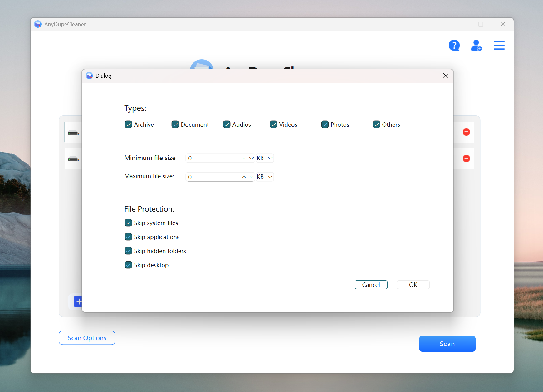Decrease maximum file size with down arrow
Screen dimensions: 543x392
click(x=252, y=177)
